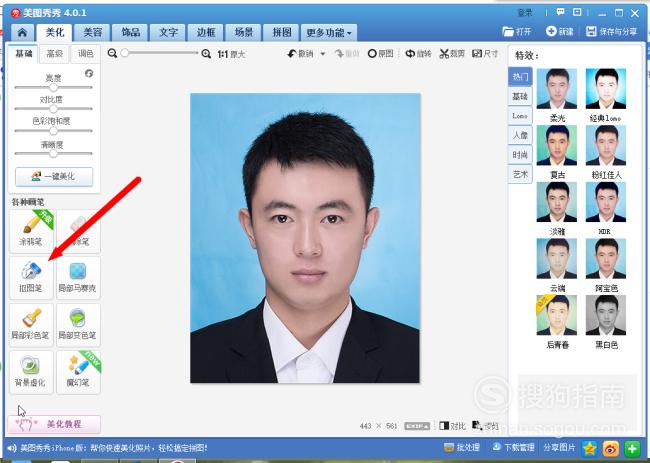Click the 新建 plus button
Screen dimensions: 650x463
[560, 32]
